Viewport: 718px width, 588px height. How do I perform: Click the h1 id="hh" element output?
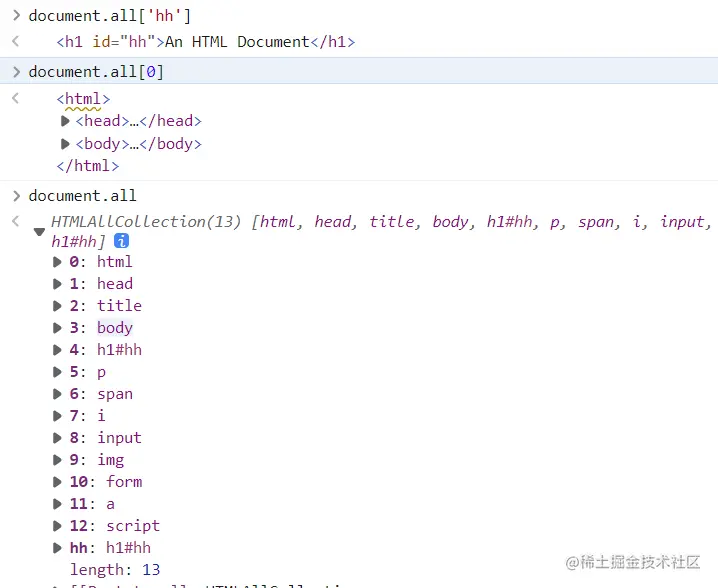[x=206, y=42]
